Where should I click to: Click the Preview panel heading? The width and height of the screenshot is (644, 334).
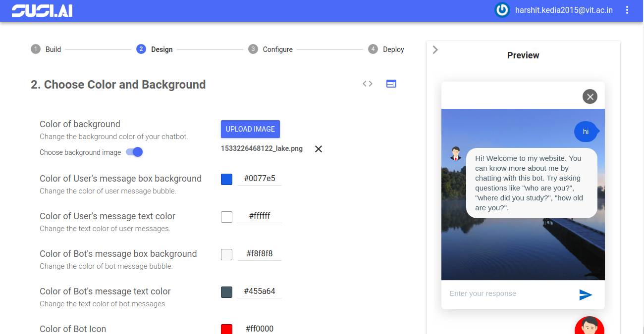point(523,55)
